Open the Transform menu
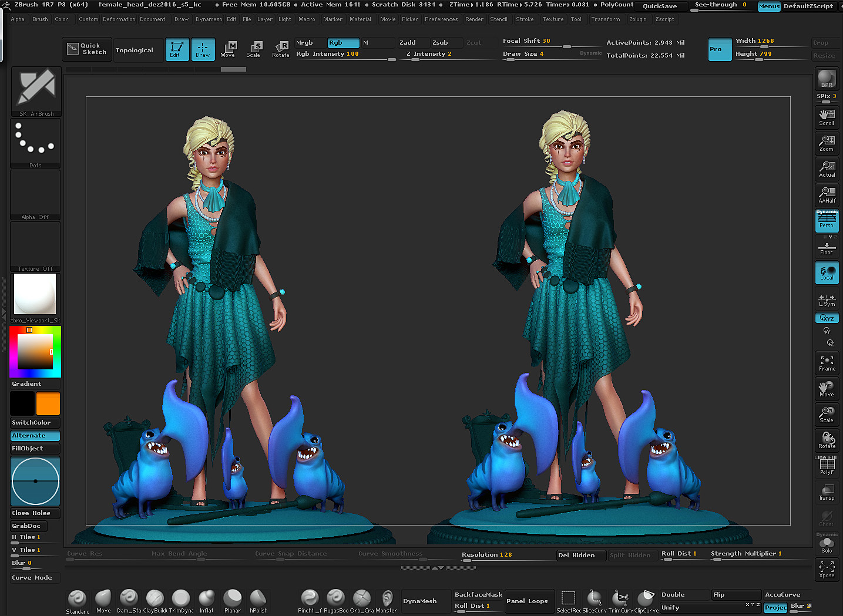Viewport: 843px width, 616px height. point(605,19)
